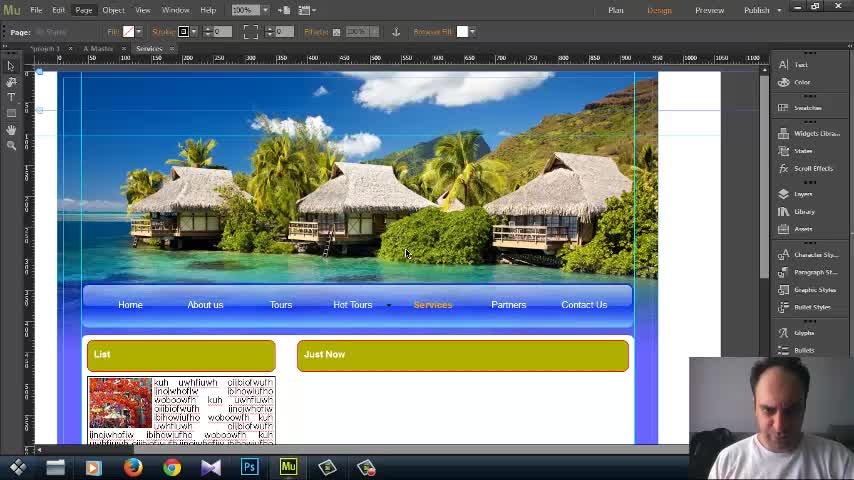Expand the Browser Fill dropdown
854x480 pixels.
472,32
